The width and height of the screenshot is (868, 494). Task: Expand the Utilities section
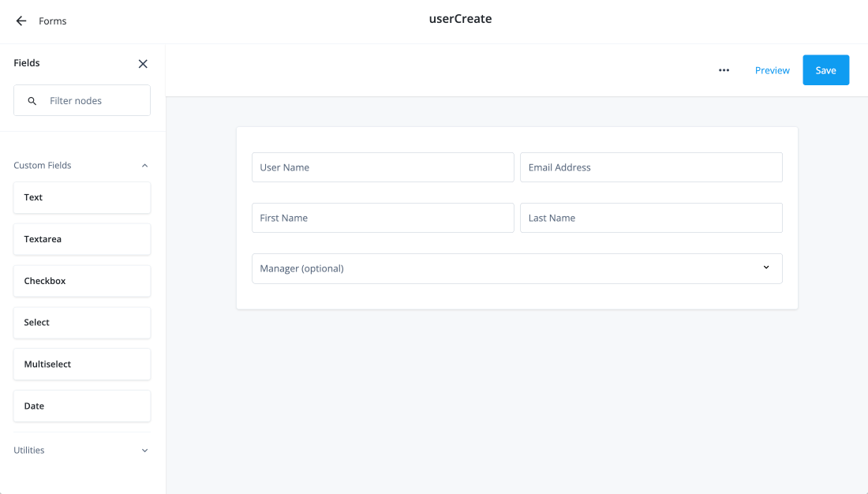pos(144,450)
